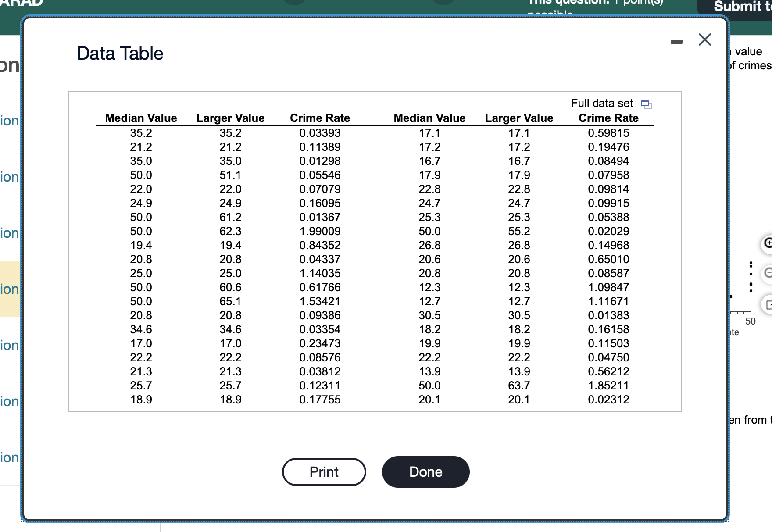The width and height of the screenshot is (772, 532).
Task: Click the Data Table title text
Action: click(120, 54)
